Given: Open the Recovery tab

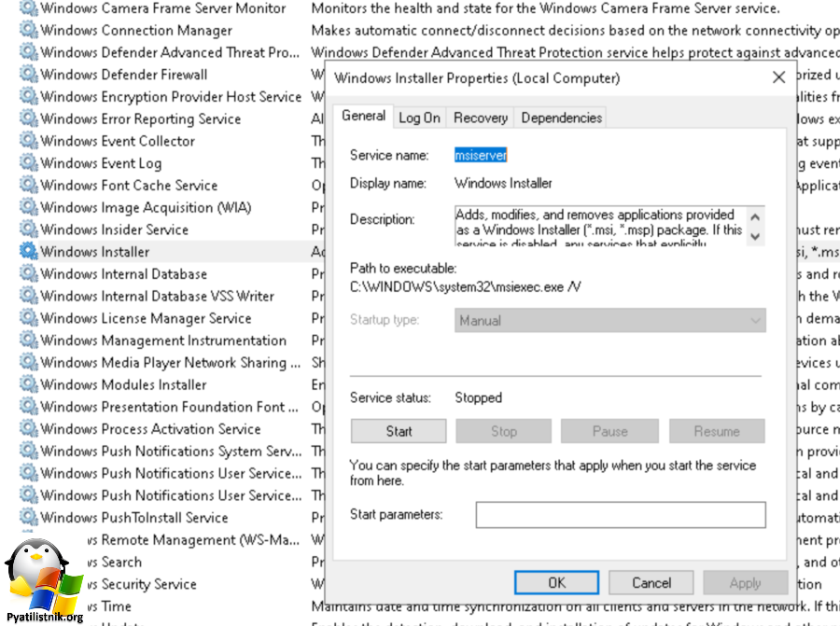Looking at the screenshot, I should pos(481,118).
